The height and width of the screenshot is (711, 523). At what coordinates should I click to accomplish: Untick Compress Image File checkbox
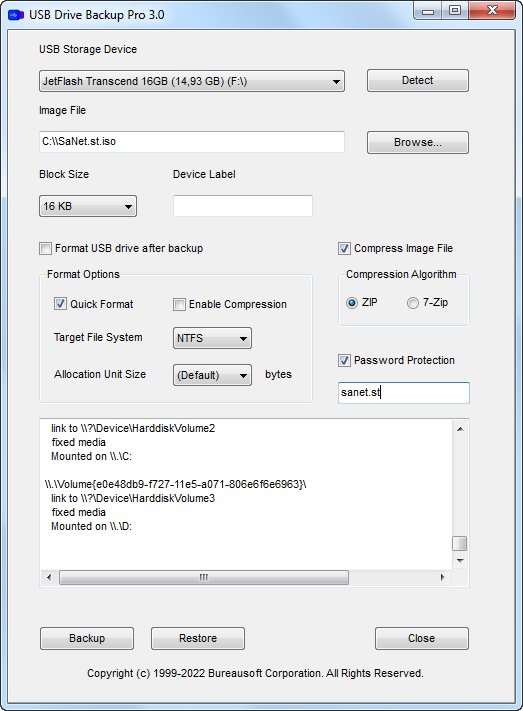[344, 248]
